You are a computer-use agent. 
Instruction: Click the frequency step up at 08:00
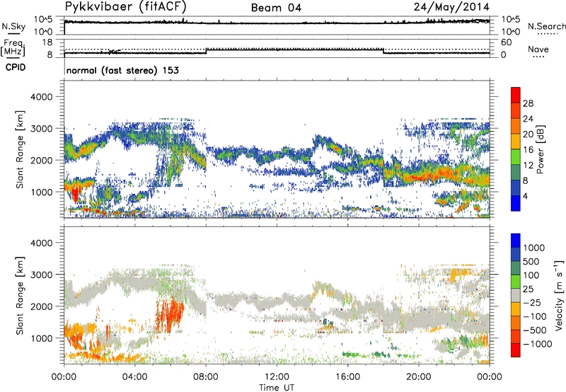[x=206, y=51]
